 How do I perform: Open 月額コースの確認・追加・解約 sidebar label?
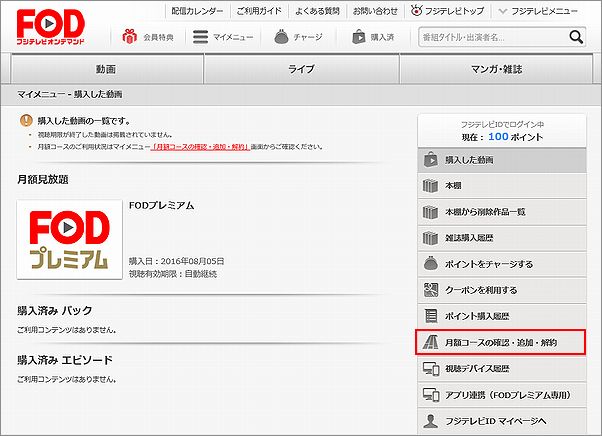coord(501,342)
